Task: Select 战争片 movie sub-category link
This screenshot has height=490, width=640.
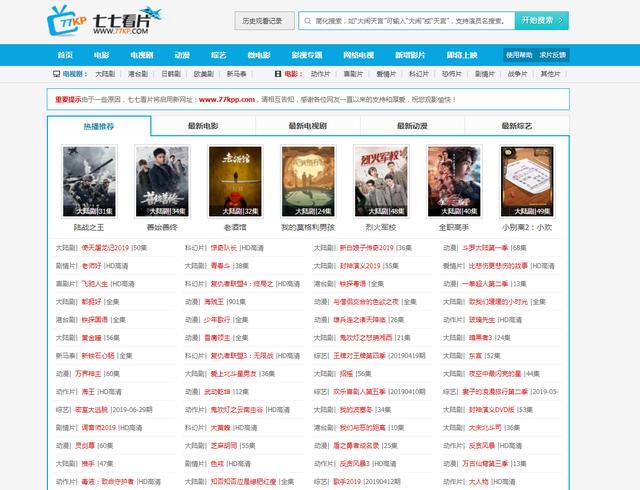Action: (518, 74)
